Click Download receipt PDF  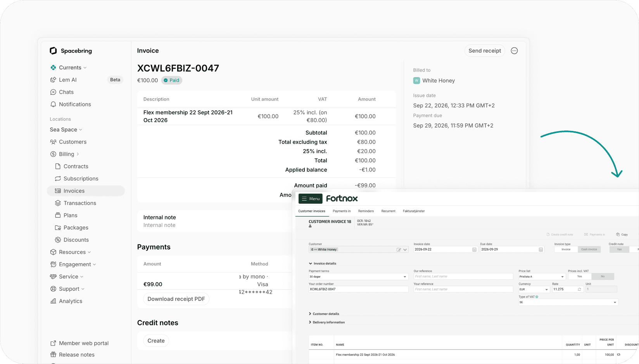click(176, 299)
